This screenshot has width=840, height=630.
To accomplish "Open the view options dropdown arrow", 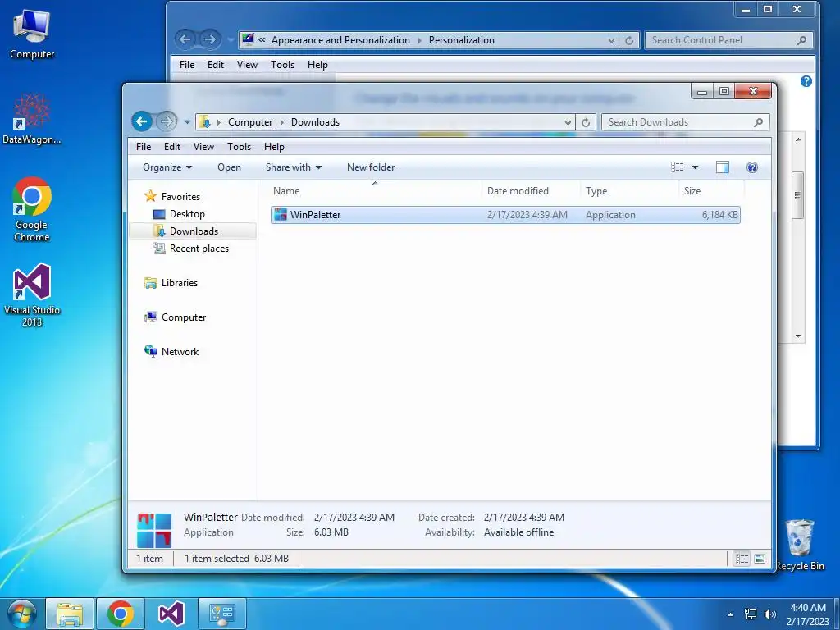I will [695, 167].
